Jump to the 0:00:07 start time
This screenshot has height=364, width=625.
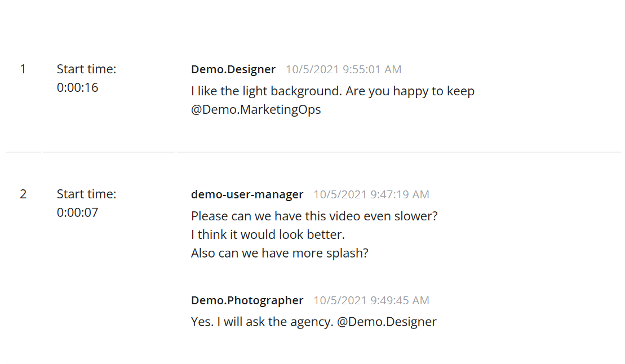point(77,213)
